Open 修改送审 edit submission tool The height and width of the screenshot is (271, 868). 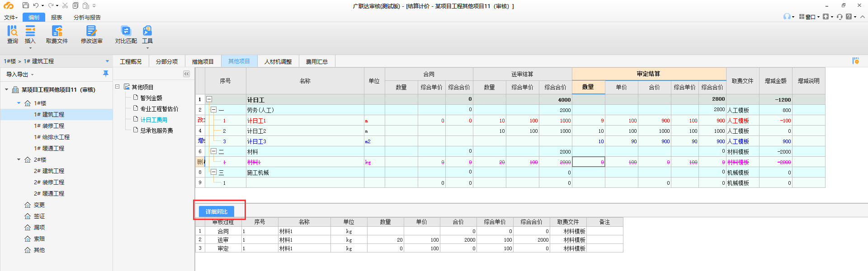pos(91,34)
